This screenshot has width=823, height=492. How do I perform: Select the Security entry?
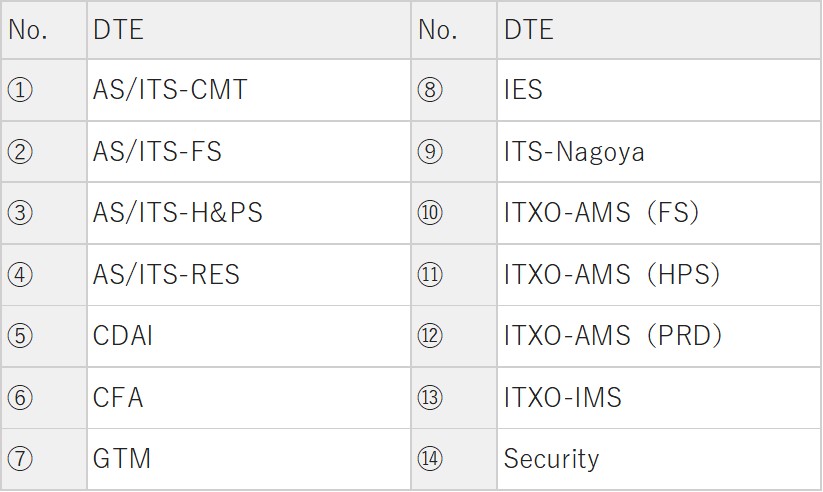(x=551, y=459)
